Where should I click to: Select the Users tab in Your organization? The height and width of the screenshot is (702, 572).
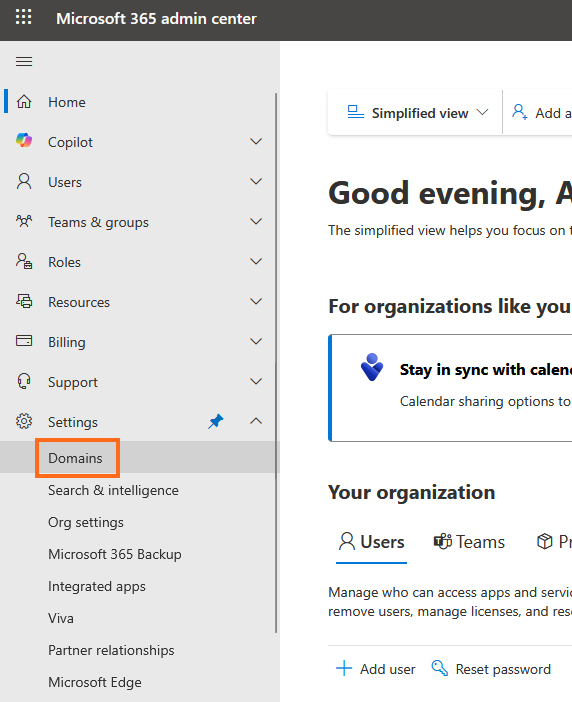coord(371,542)
